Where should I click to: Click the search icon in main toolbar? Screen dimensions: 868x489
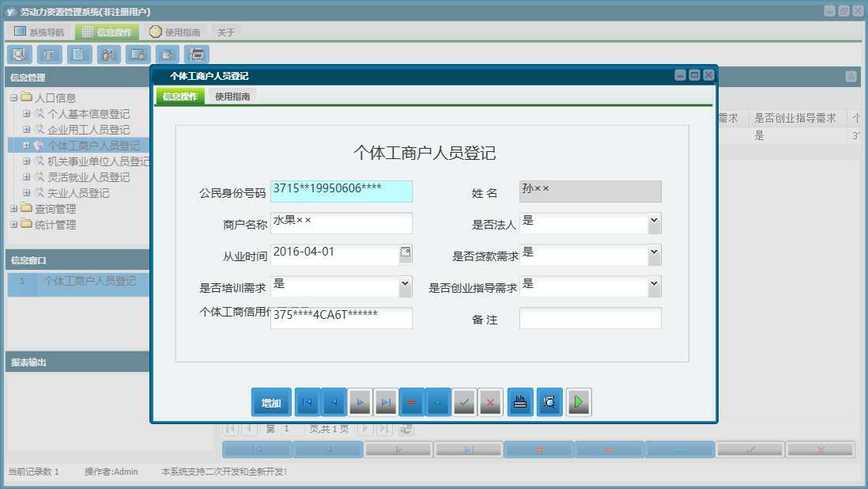click(x=19, y=55)
